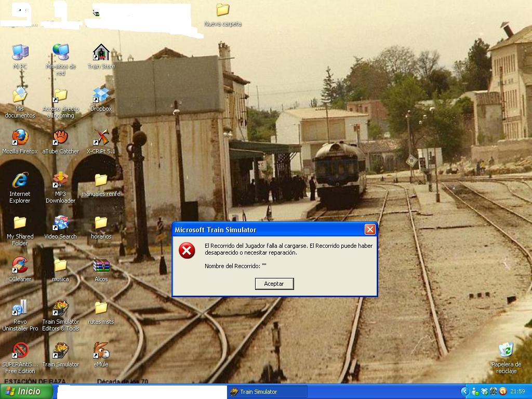532x399 pixels.
Task: Click the Aceptar button in the error dialog
Action: click(x=274, y=284)
